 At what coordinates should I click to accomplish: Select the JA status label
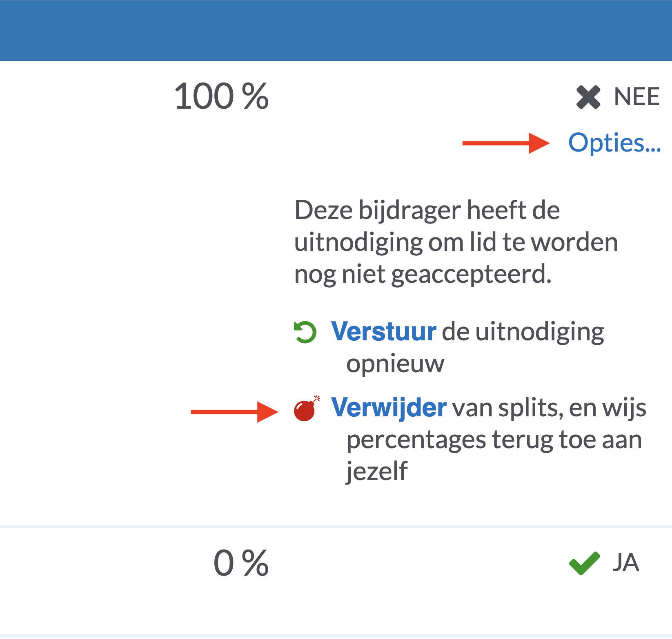click(x=626, y=563)
